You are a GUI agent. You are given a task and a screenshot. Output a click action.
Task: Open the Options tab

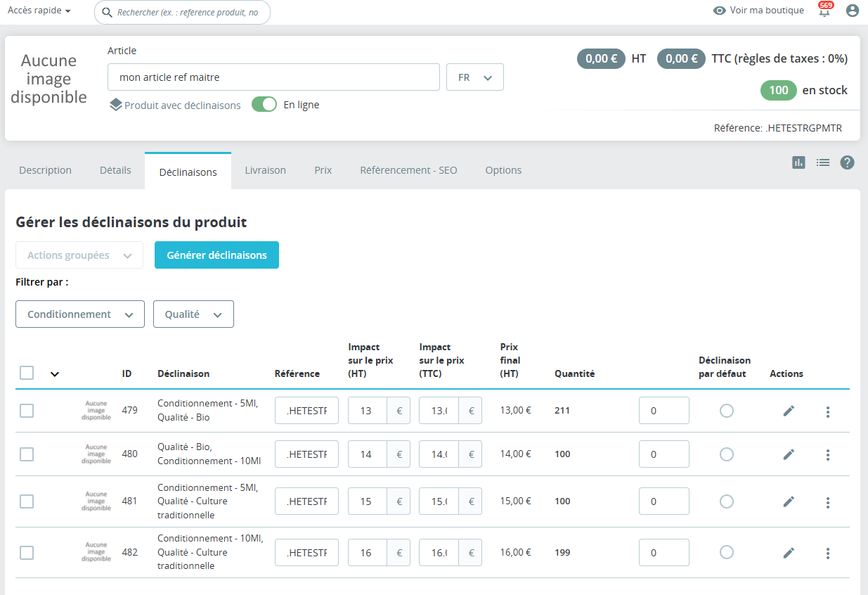click(503, 170)
